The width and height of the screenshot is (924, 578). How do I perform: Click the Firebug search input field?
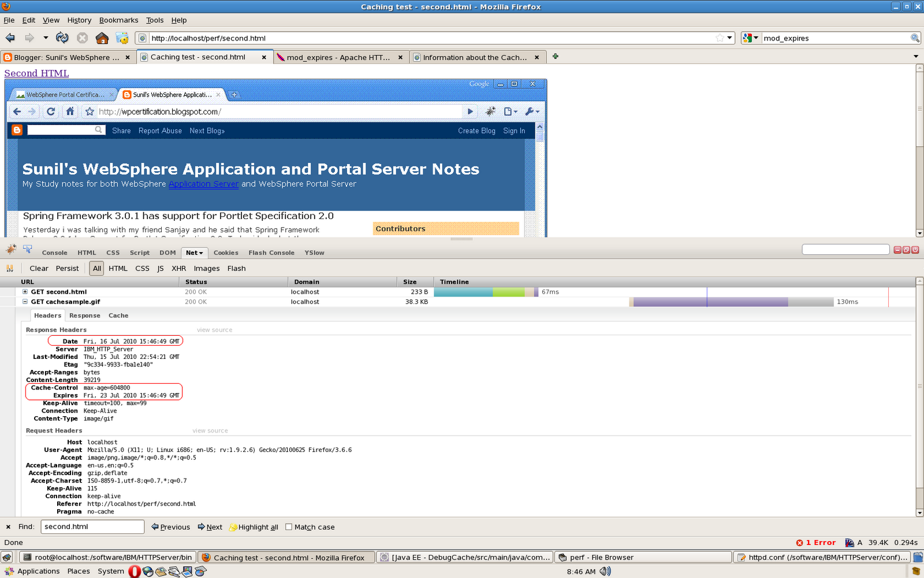(845, 249)
